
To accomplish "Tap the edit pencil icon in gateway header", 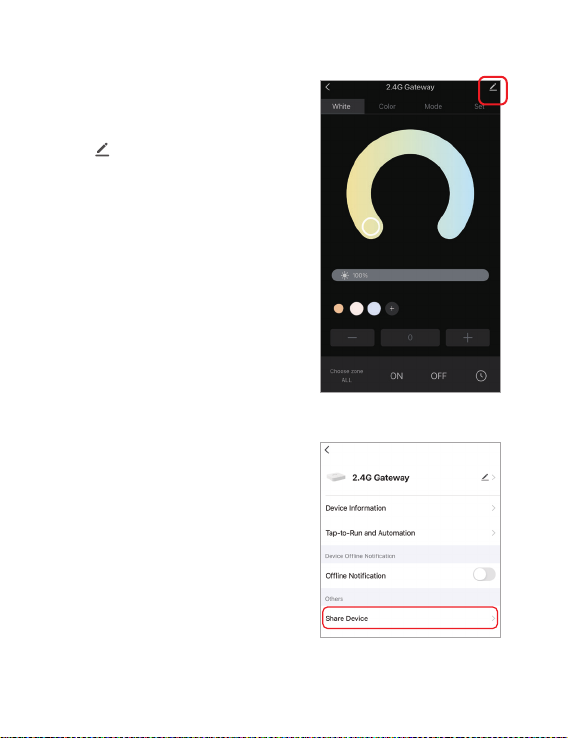I will (493, 88).
